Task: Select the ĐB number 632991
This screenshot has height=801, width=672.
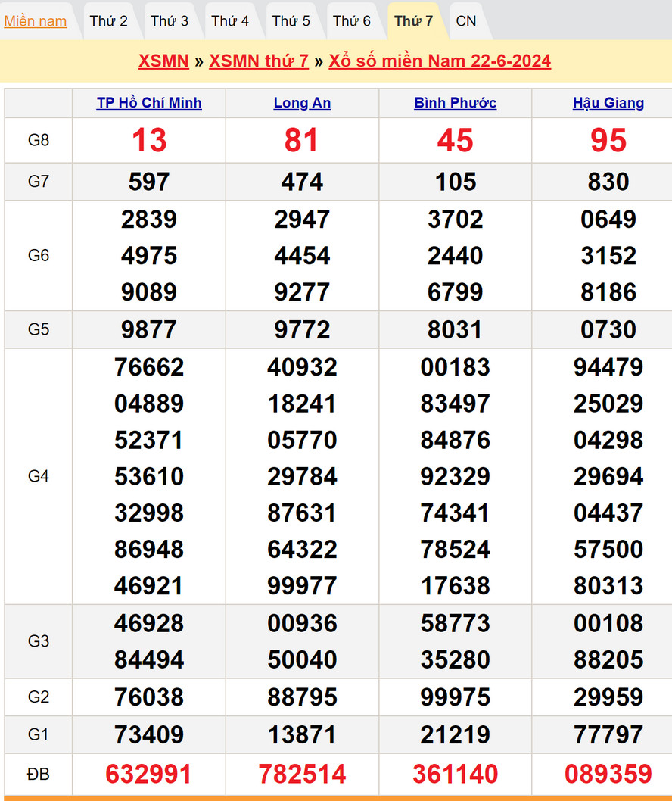Action: coord(149,774)
